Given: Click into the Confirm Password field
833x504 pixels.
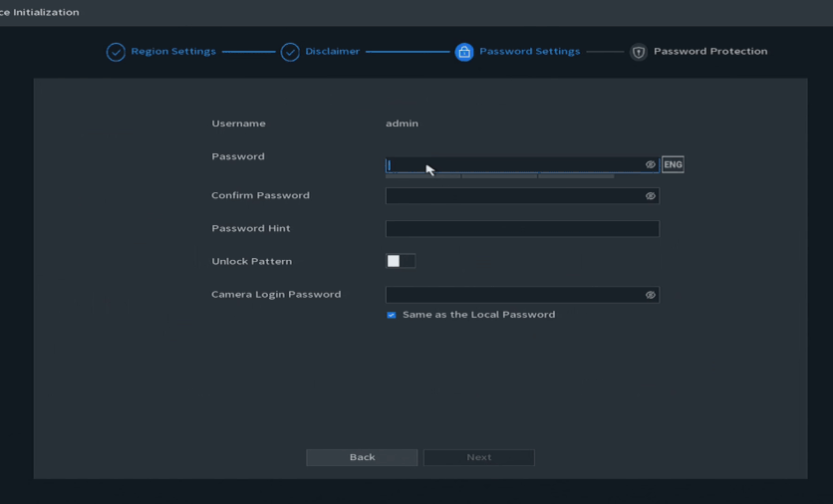Looking at the screenshot, I should tap(513, 196).
